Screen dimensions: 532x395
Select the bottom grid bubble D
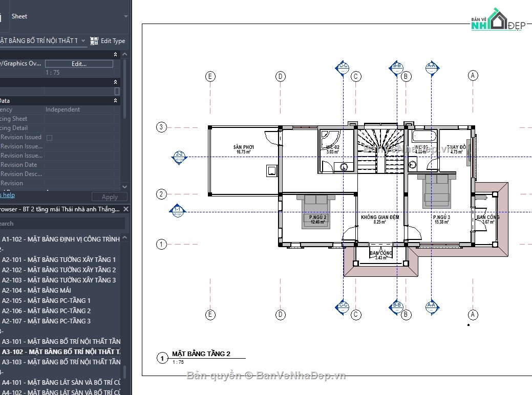coord(280,315)
